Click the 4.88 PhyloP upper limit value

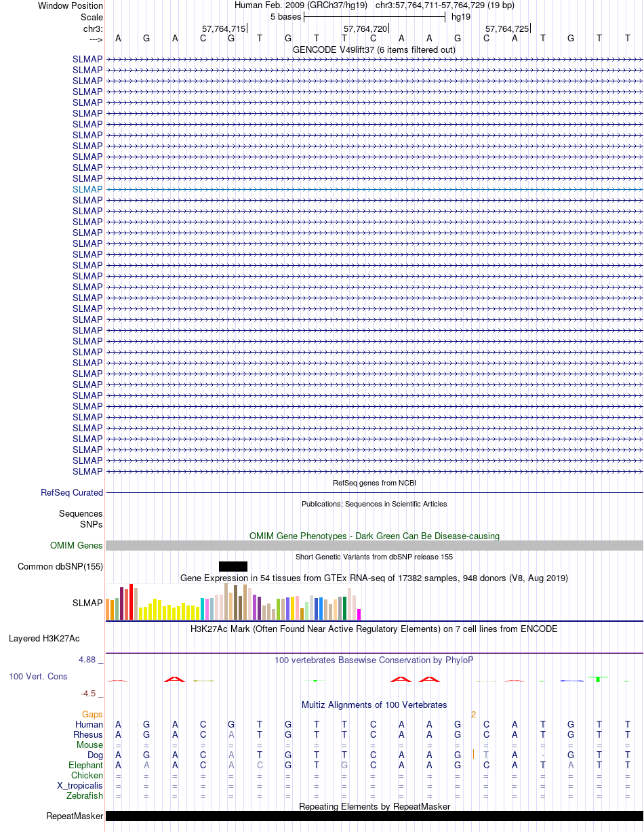click(x=87, y=659)
